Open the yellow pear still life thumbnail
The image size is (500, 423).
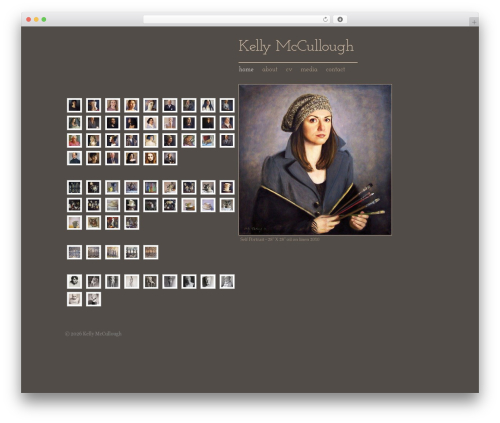coord(112,187)
